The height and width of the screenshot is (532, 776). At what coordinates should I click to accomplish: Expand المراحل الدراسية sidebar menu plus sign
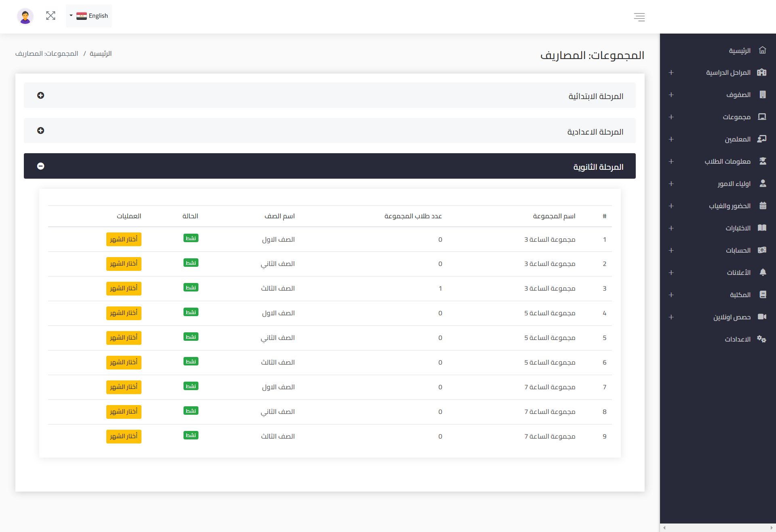tap(671, 72)
